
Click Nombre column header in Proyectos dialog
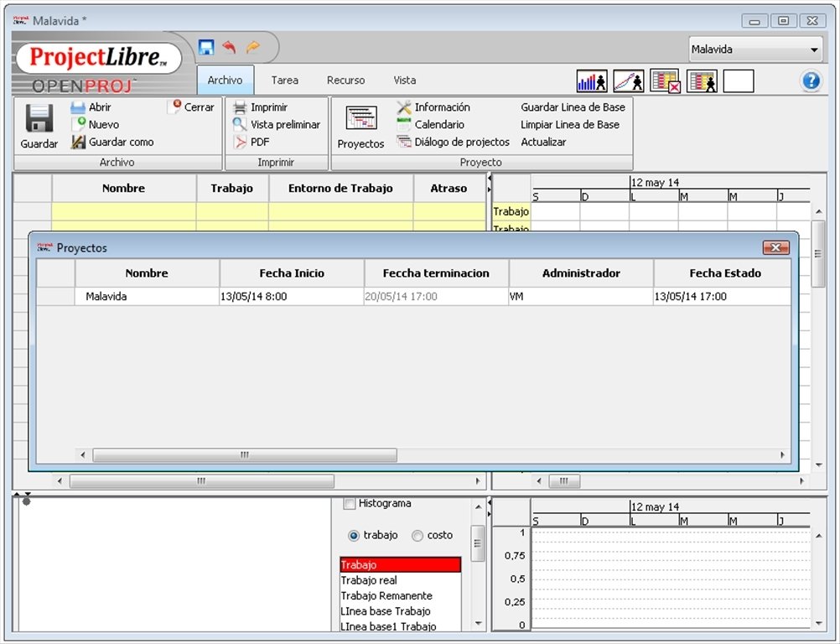click(147, 273)
